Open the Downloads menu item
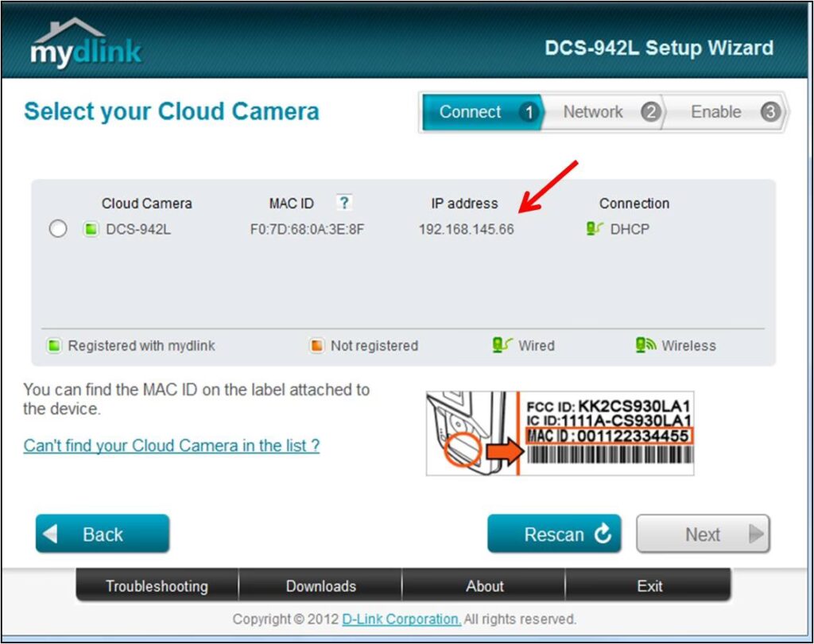 point(320,586)
